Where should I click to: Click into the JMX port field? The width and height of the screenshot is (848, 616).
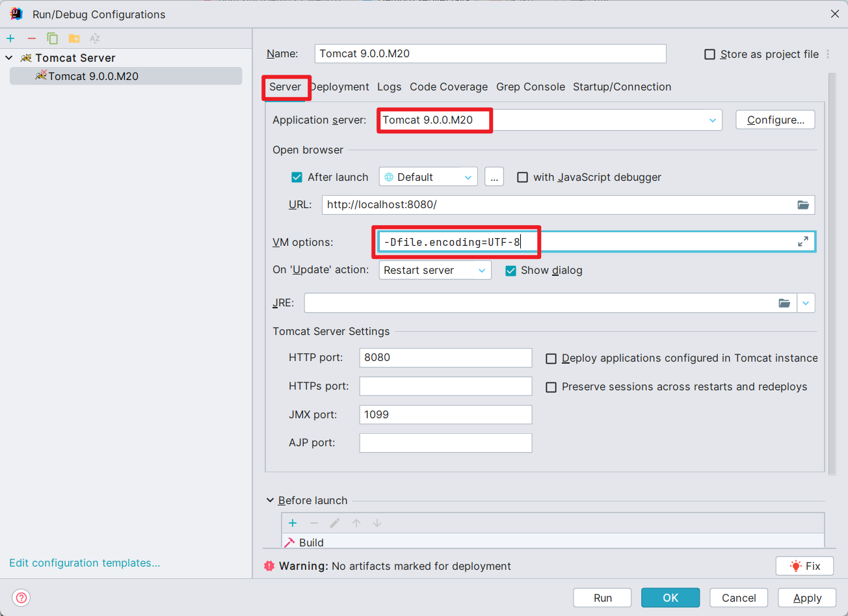445,414
